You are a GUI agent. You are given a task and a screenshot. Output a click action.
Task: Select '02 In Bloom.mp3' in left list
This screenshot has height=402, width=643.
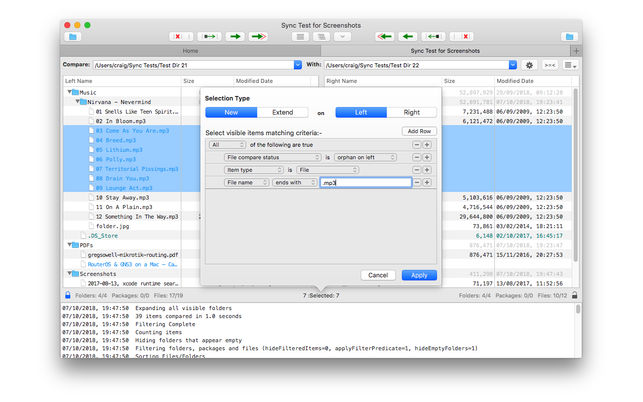(121, 121)
